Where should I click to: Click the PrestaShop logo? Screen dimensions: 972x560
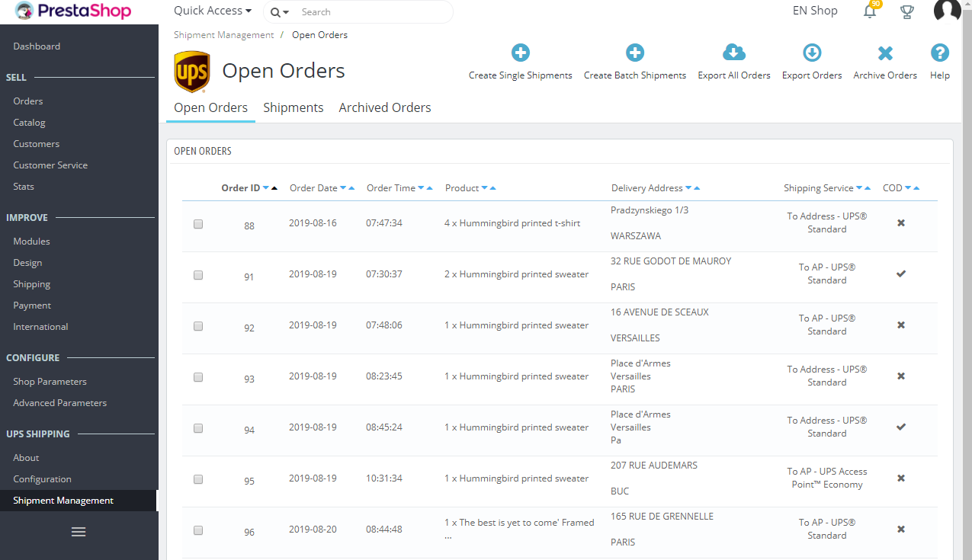(x=73, y=11)
